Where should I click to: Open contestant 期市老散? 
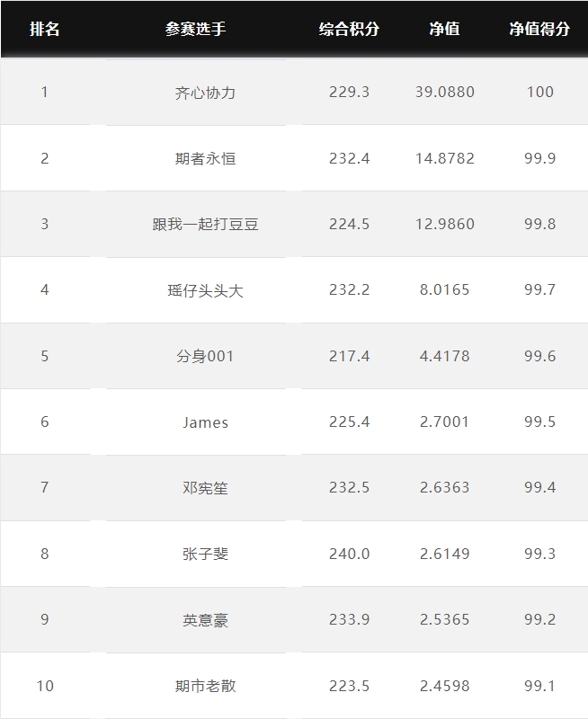click(205, 686)
